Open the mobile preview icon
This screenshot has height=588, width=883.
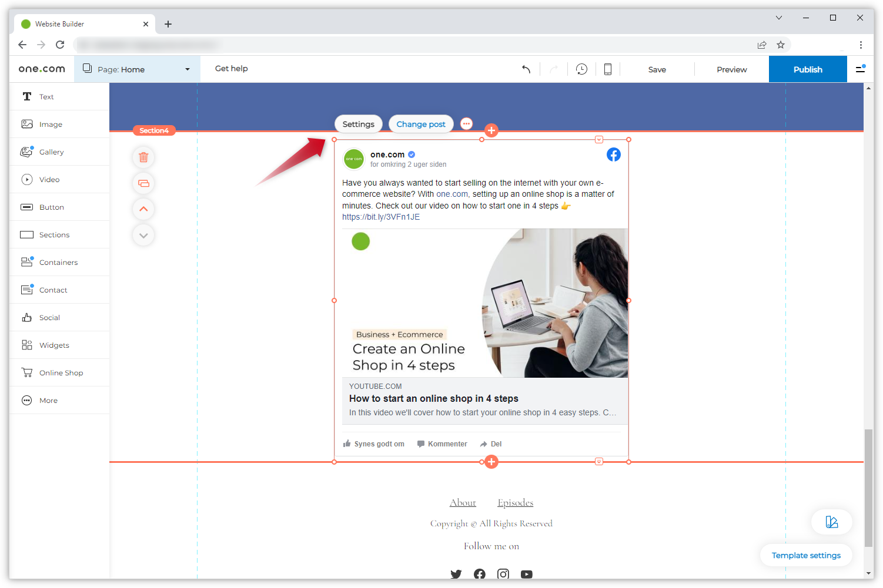click(607, 69)
